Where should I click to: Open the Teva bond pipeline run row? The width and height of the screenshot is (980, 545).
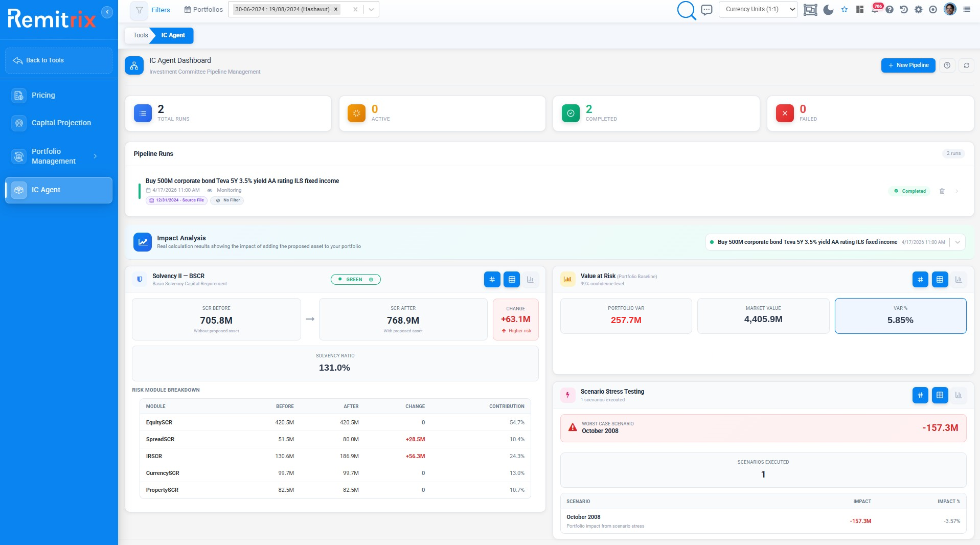pos(550,191)
